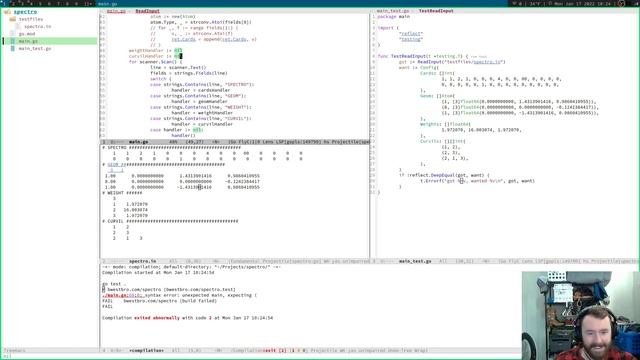Click TestReadInput breadcrumb in right header

(x=436, y=11)
